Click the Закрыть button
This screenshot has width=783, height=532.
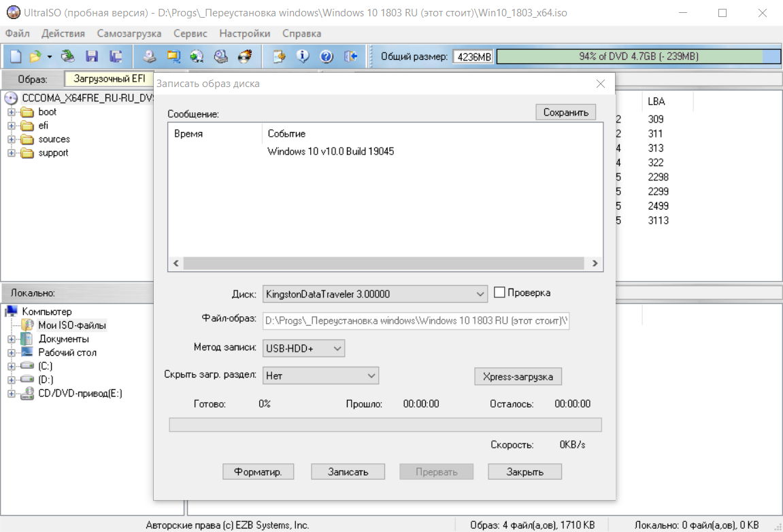(524, 471)
